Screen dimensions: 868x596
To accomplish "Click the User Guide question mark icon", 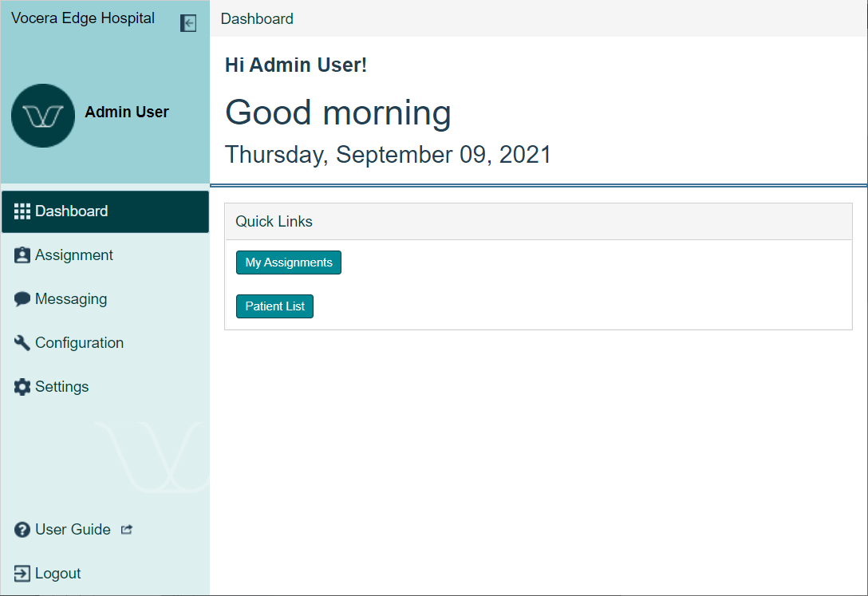I will [22, 530].
